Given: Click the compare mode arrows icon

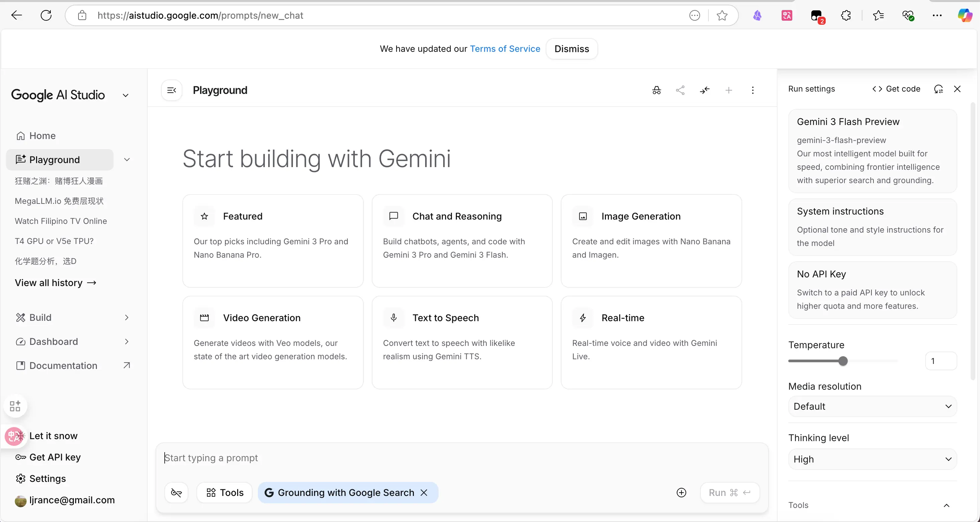Looking at the screenshot, I should coord(704,90).
